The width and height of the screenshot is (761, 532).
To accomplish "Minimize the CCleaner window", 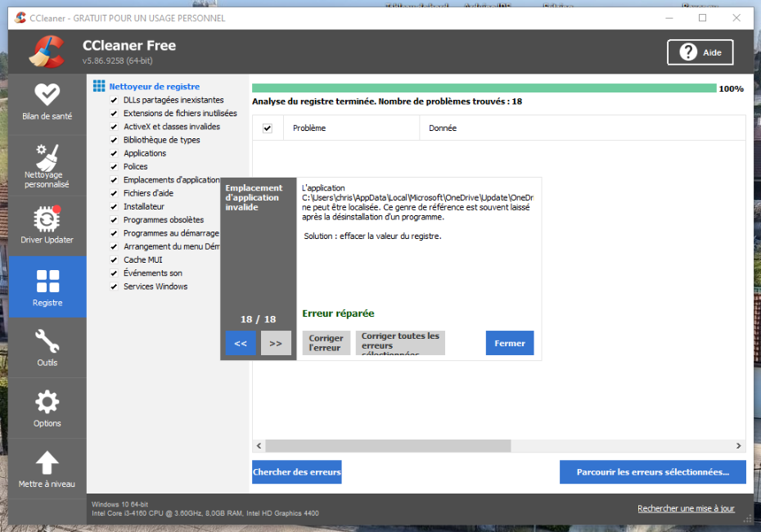I will pos(669,18).
